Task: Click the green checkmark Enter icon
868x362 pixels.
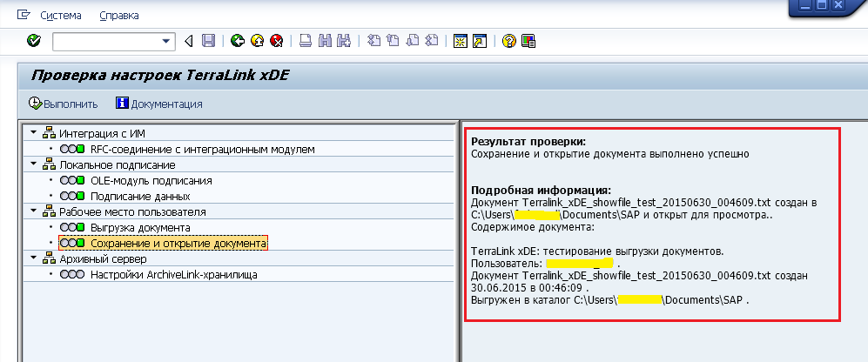Action: (x=33, y=41)
